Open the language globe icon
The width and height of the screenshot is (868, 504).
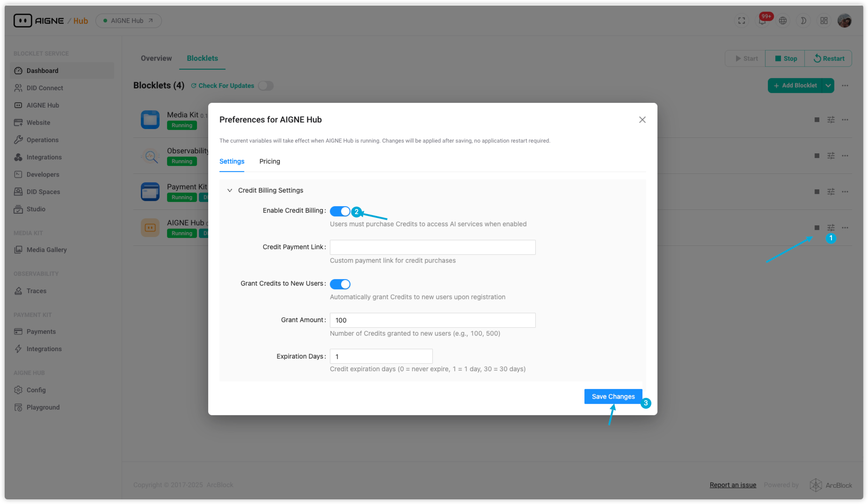tap(783, 21)
